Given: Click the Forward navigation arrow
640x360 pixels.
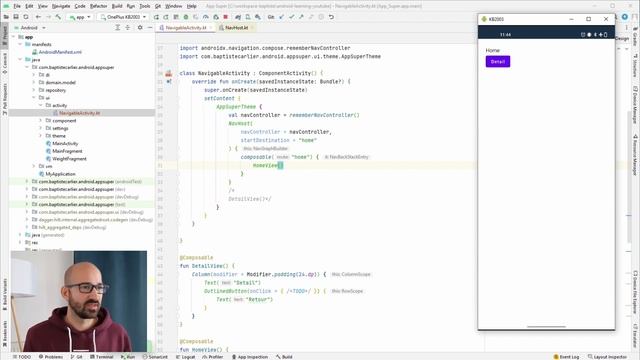Looking at the screenshot, I should point(48,17).
